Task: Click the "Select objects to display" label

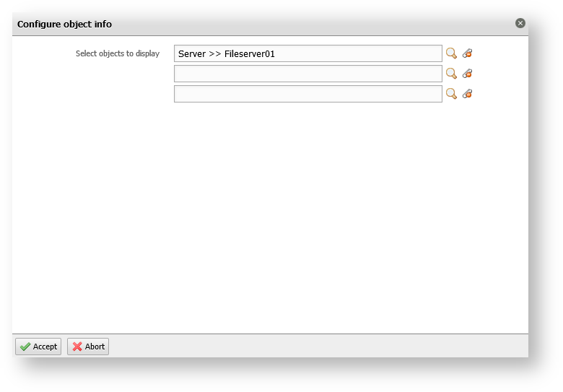Action: (x=118, y=53)
